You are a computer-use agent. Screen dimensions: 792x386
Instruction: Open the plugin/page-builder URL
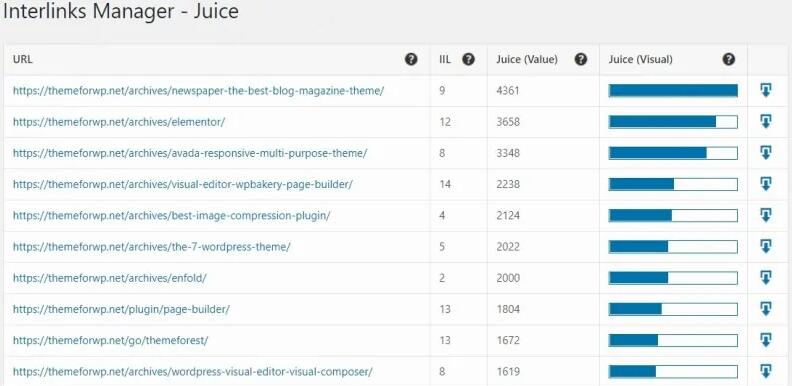click(x=121, y=309)
